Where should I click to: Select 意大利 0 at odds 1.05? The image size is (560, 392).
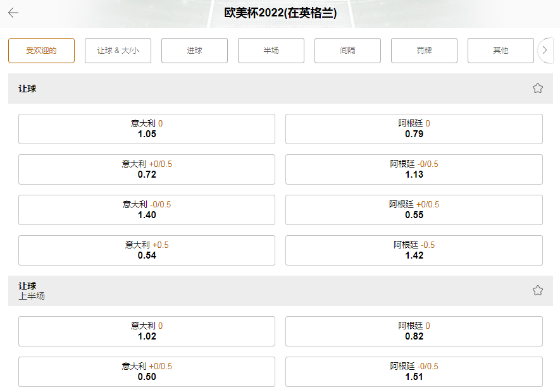point(146,129)
